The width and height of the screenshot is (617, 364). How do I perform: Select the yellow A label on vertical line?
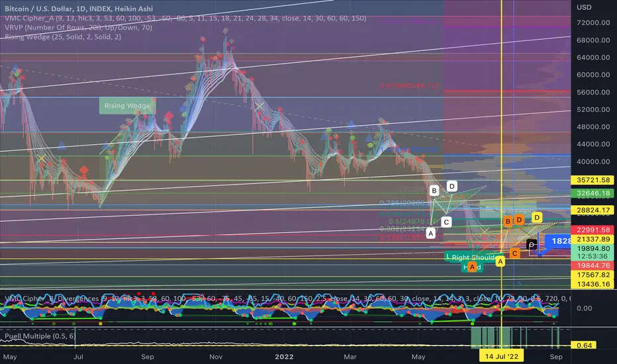(500, 261)
